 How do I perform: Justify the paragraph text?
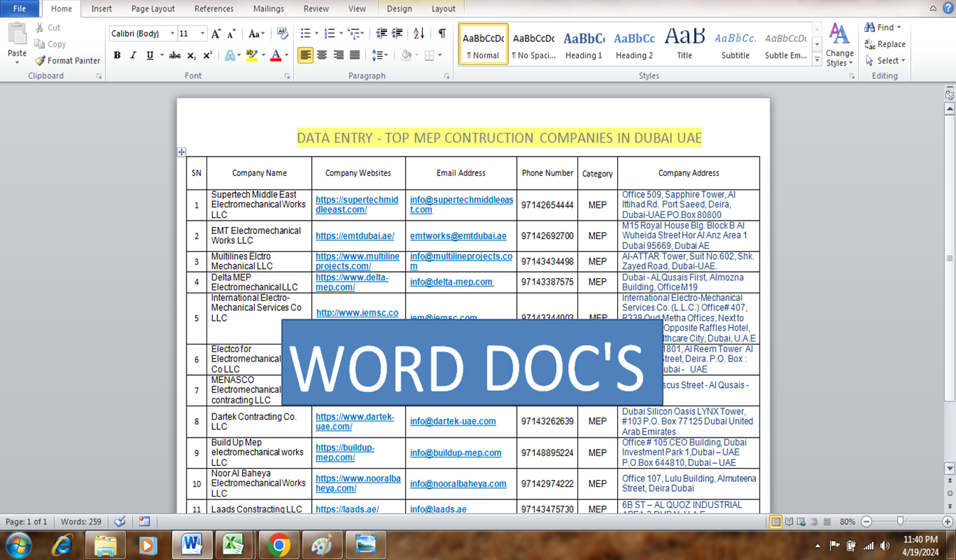point(354,56)
